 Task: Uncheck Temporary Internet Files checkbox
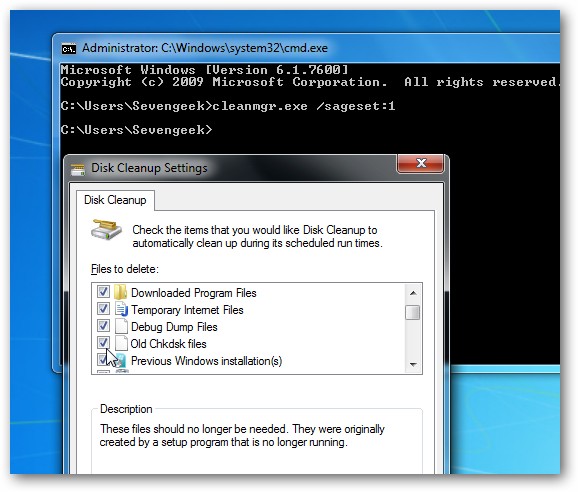(x=103, y=308)
